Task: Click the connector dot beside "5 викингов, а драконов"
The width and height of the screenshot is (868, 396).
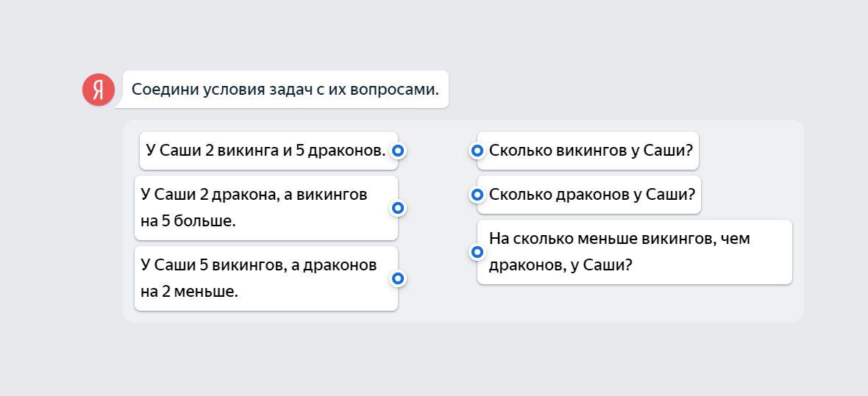Action: click(398, 278)
